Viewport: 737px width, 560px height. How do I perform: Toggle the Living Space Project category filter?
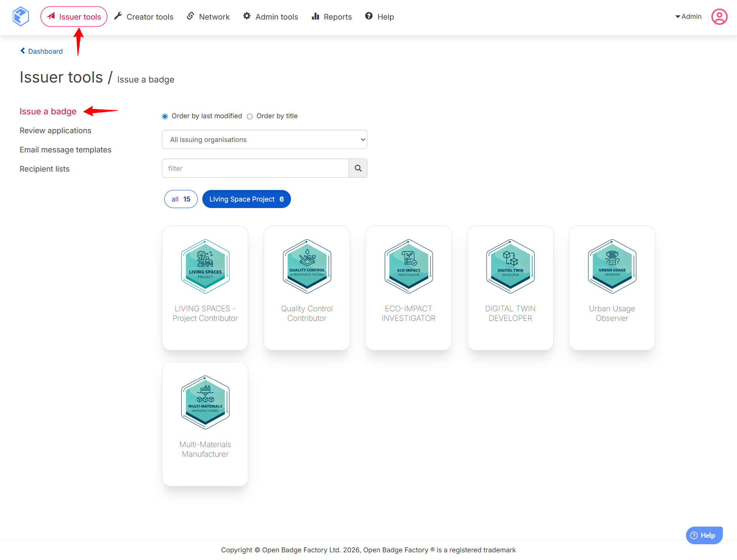point(246,199)
